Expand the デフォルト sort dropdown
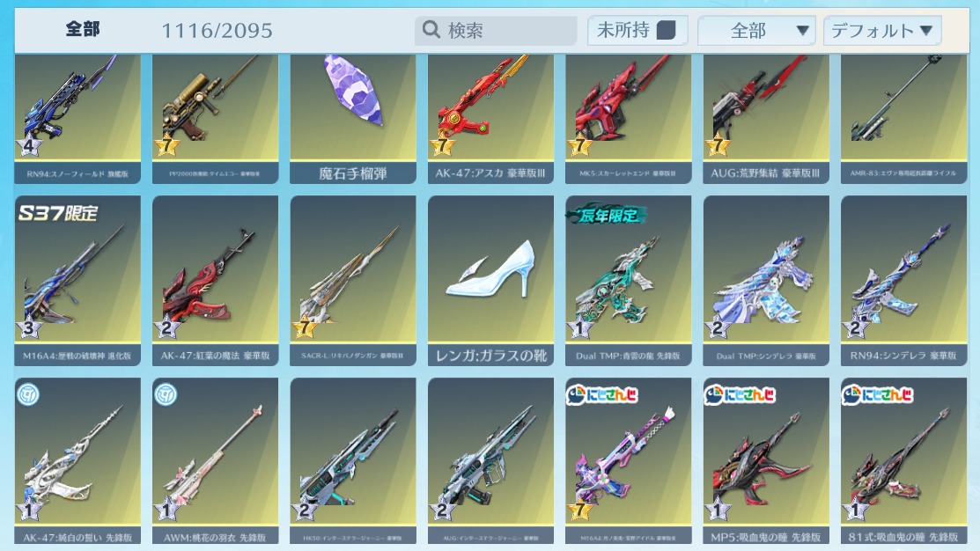This screenshot has width=980, height=551. [x=882, y=31]
